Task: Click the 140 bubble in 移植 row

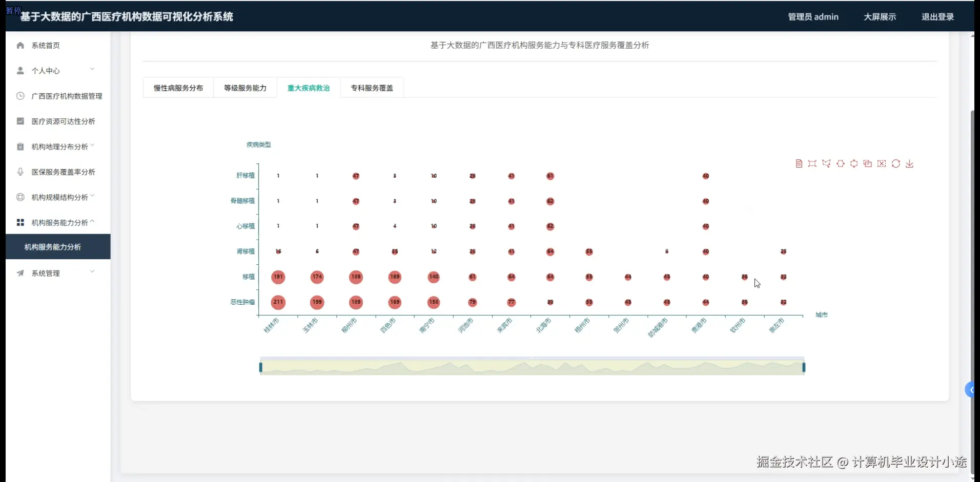Action: coord(434,277)
